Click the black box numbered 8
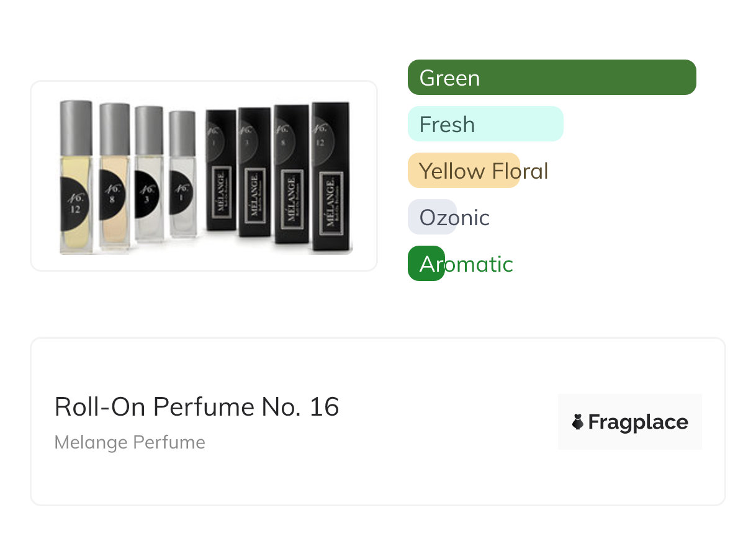The image size is (756, 536). (292, 180)
